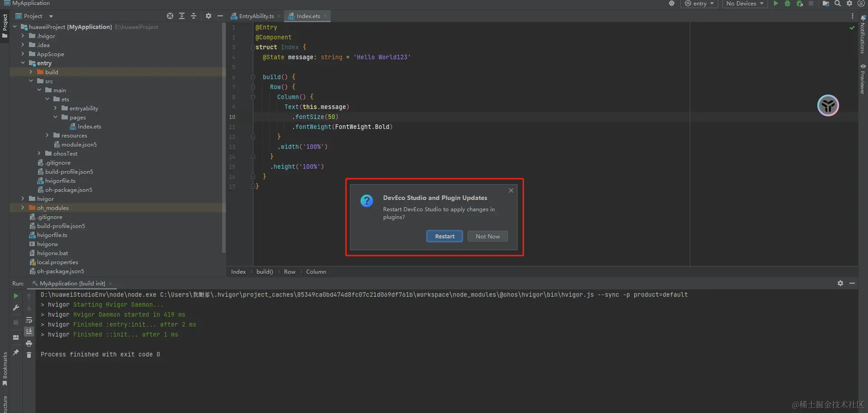This screenshot has width=868, height=413.
Task: Expand the entryability folder
Action: pyautogui.click(x=55, y=108)
